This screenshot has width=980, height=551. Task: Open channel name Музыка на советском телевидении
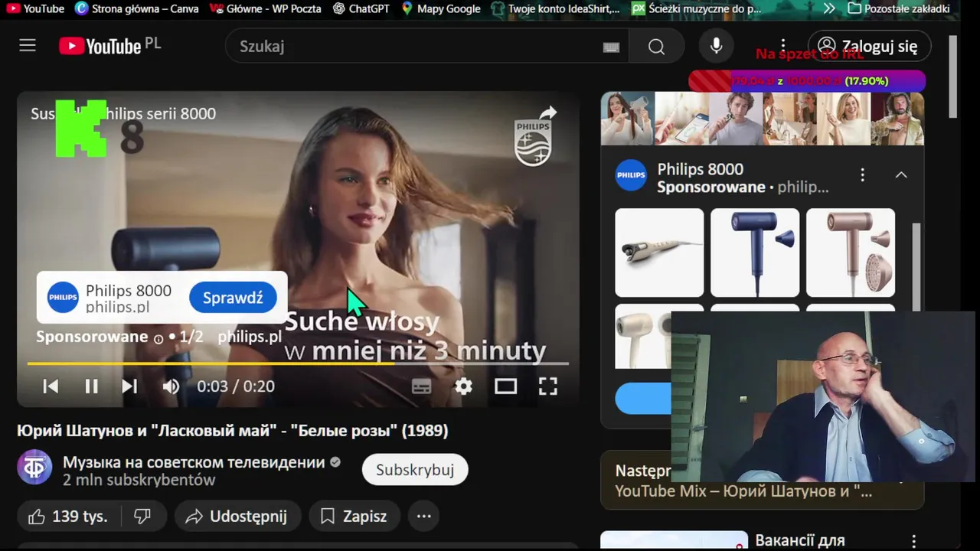pos(194,462)
